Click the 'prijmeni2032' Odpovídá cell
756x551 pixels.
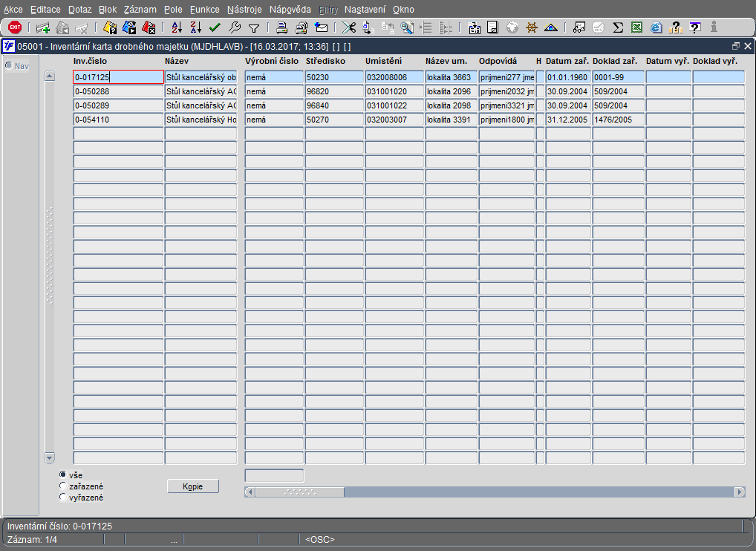pos(506,91)
